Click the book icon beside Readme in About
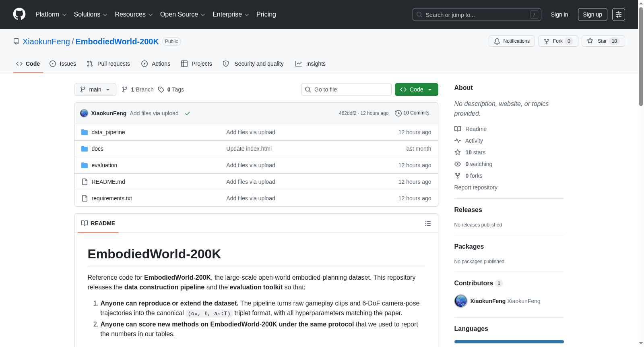Viewport: 644px width, 347px height. tap(458, 129)
